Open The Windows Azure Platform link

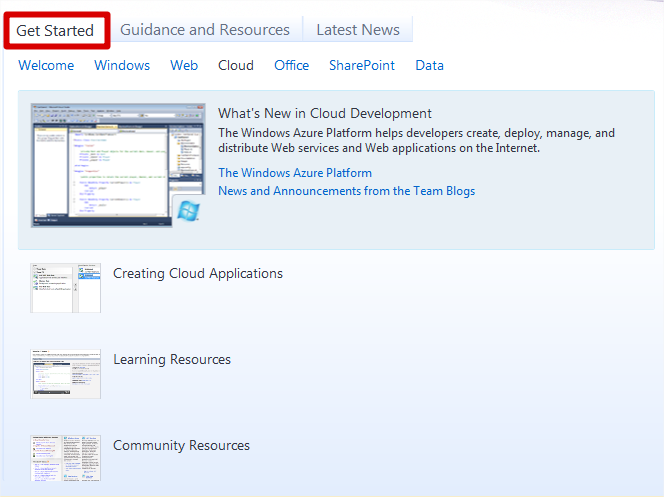295,173
